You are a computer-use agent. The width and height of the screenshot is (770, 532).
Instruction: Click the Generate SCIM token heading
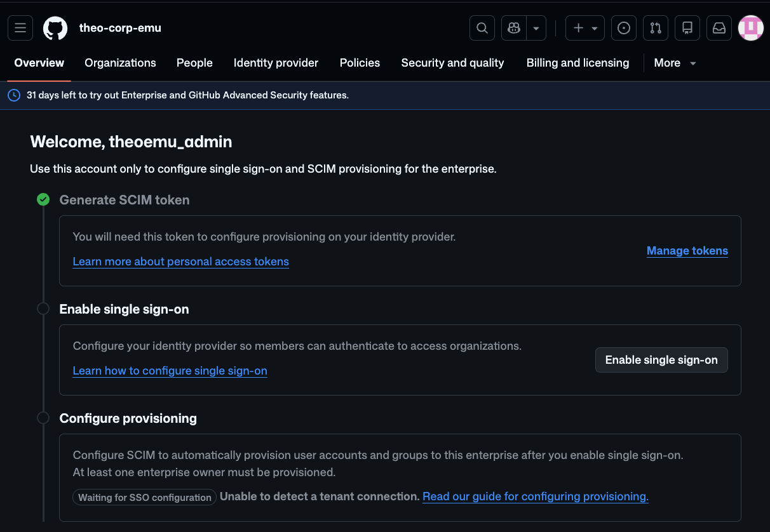pos(125,200)
